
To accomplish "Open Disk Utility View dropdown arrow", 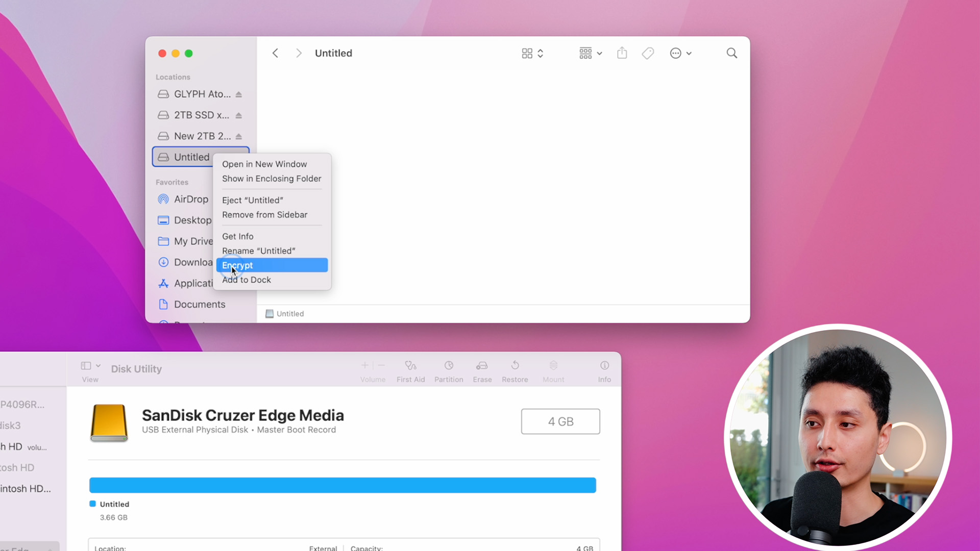I will (x=98, y=366).
